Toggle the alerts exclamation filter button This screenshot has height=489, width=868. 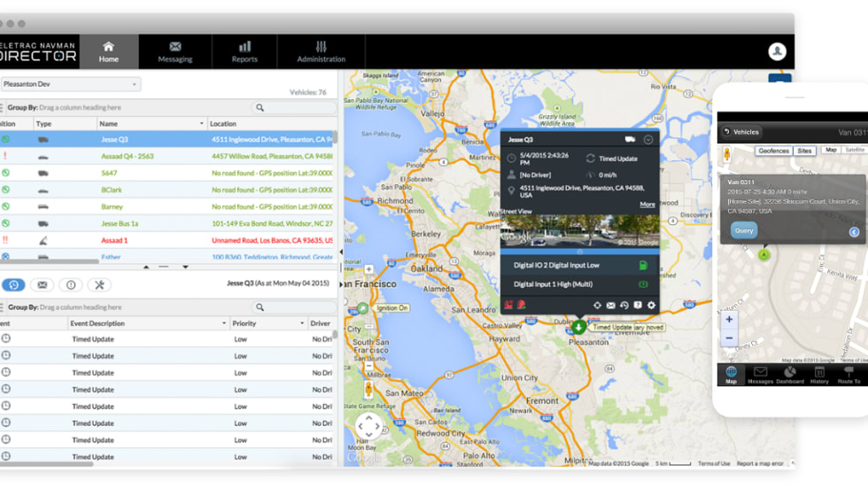click(x=71, y=284)
